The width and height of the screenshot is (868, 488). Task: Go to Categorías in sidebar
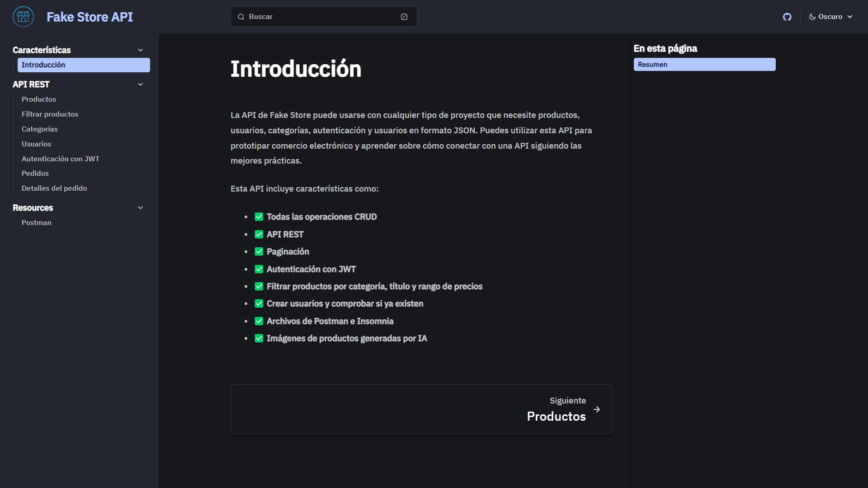tap(40, 129)
